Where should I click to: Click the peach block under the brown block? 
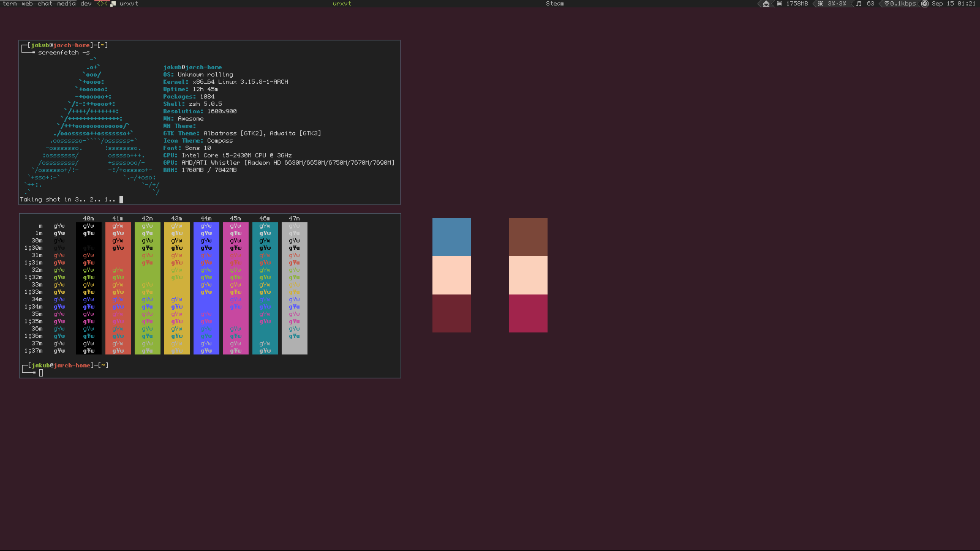pyautogui.click(x=528, y=275)
